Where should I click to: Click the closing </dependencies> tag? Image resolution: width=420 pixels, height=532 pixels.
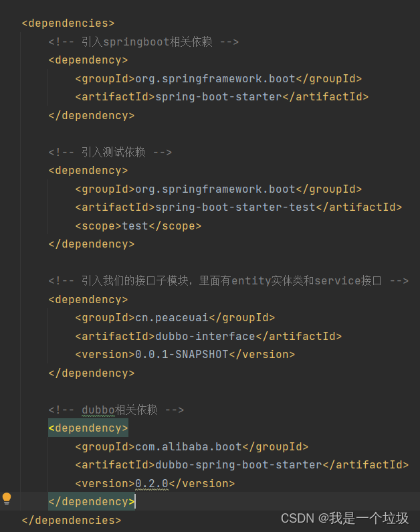coord(72,521)
